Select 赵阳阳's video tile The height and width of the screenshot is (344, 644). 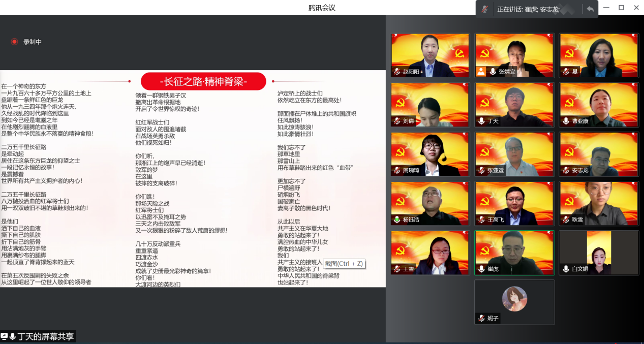coord(430,55)
